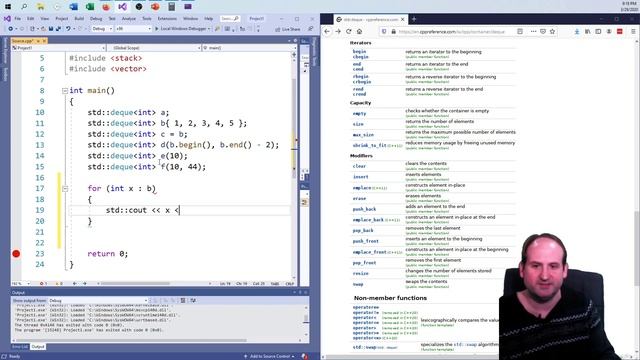The image size is (640, 360).
Task: Select the Output tab
Action: (x=38, y=347)
